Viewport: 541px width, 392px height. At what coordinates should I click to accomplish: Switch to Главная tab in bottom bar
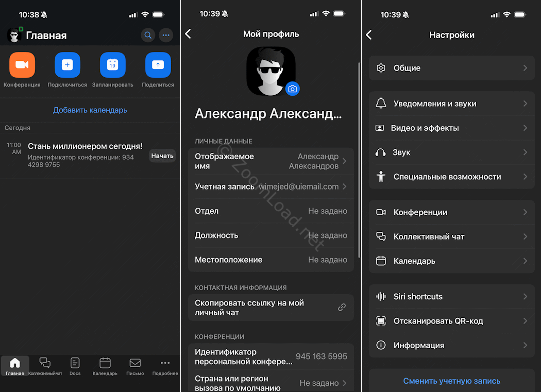coord(15,366)
